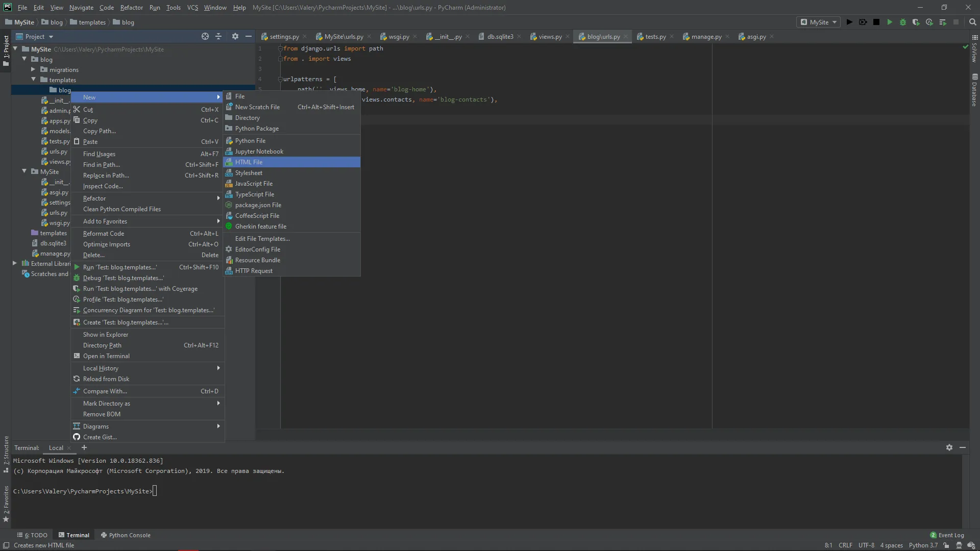
Task: Expand the migrations folder in tree
Action: coord(33,69)
